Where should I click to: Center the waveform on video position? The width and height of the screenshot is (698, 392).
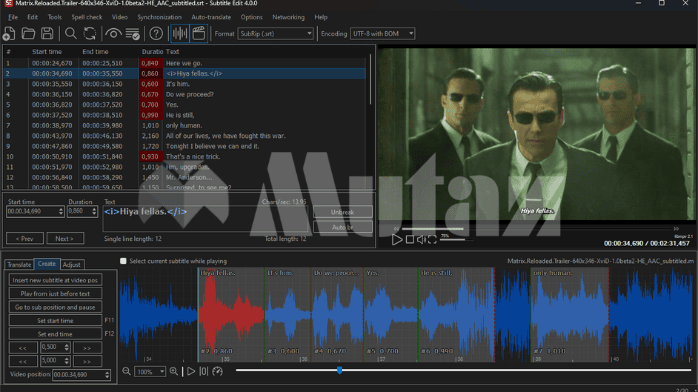click(x=204, y=371)
